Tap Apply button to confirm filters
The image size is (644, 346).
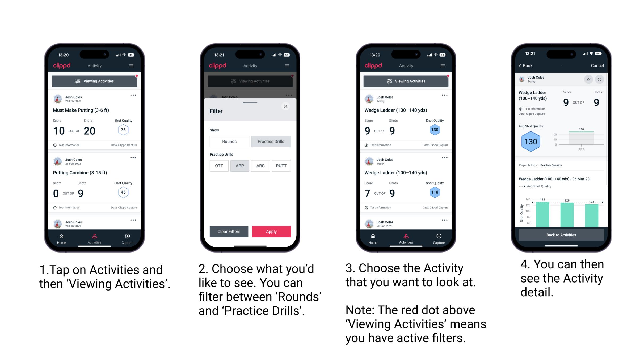pyautogui.click(x=271, y=231)
